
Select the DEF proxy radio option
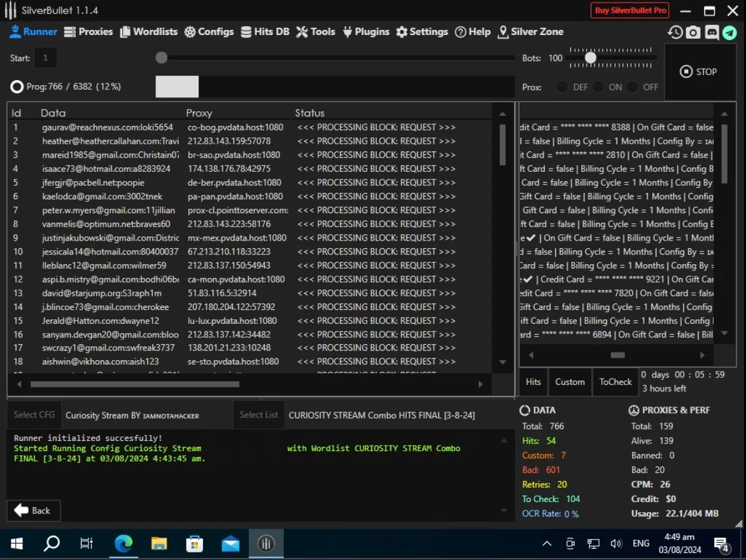click(x=562, y=87)
